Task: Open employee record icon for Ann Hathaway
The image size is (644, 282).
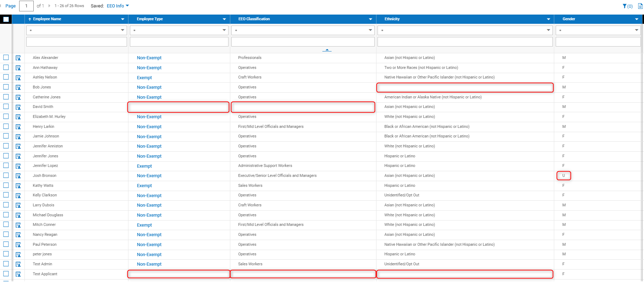Action: [x=18, y=68]
